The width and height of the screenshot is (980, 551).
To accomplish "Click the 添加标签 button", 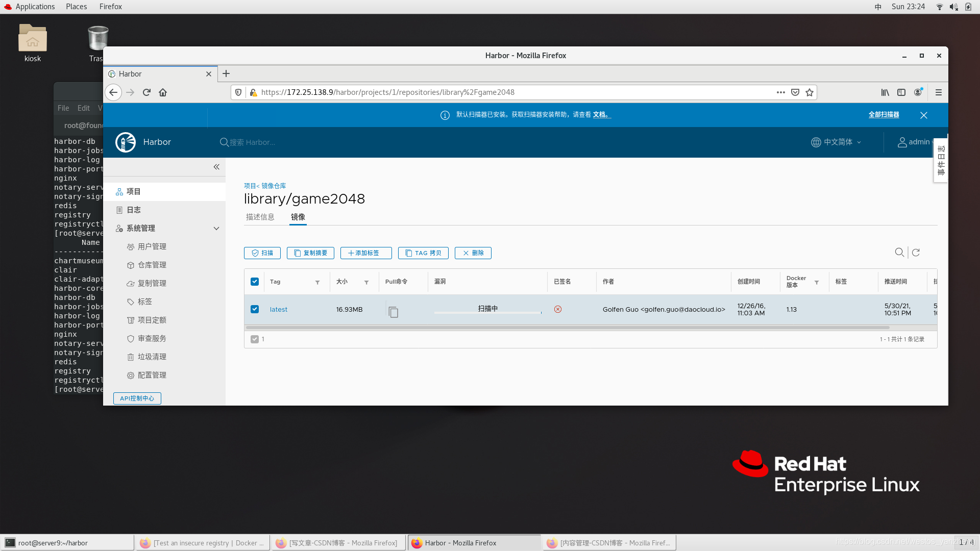I will coord(366,253).
